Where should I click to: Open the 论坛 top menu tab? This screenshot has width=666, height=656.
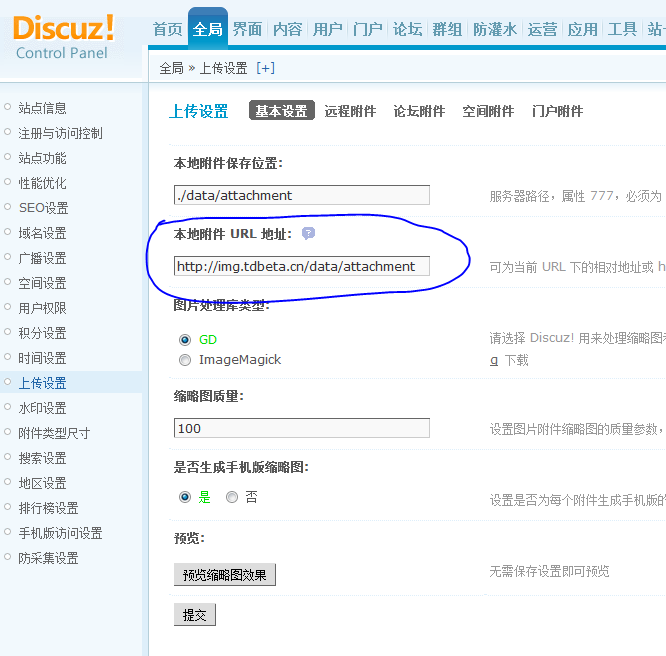point(407,29)
